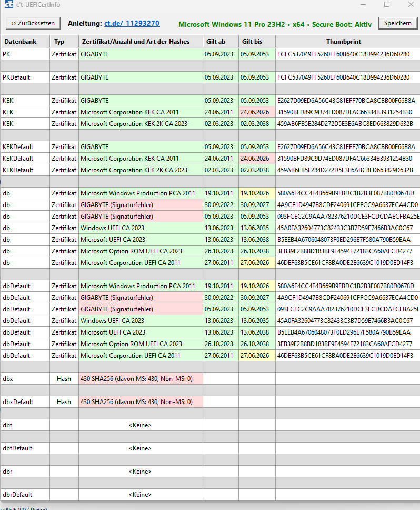
Task: Select thumbprint FCFC537049FF... in PK row
Action: coord(347,54)
